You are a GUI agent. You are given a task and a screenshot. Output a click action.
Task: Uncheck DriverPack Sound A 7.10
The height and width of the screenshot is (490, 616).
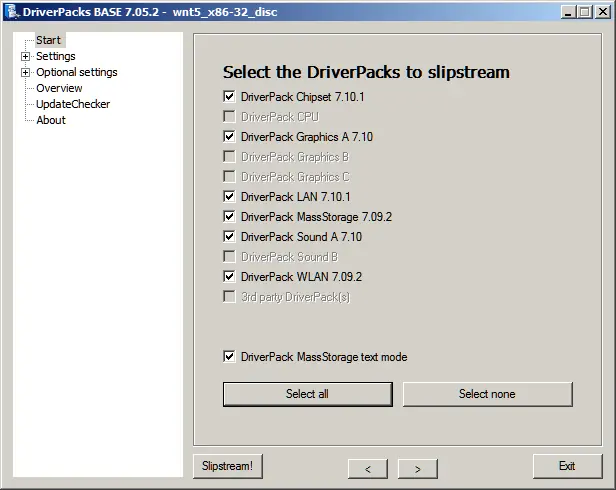[229, 237]
